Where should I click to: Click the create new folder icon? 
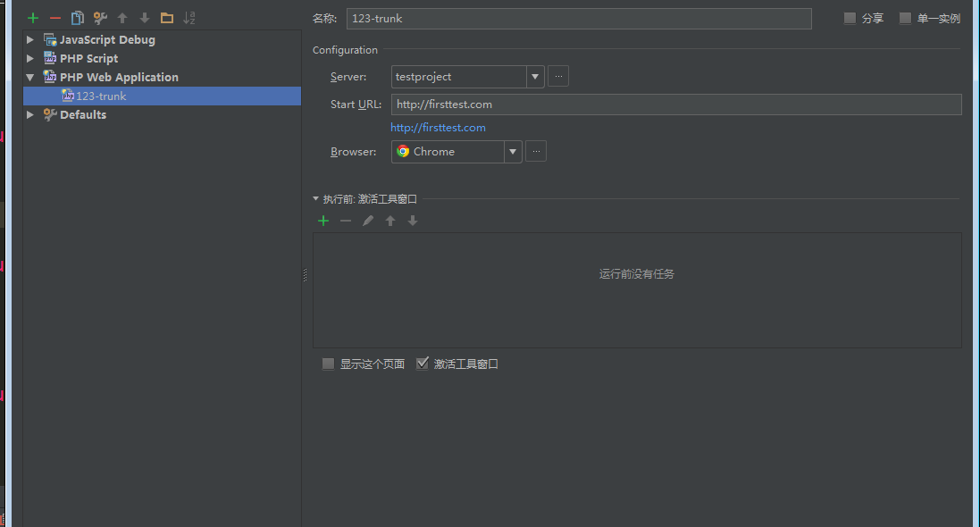coord(167,18)
